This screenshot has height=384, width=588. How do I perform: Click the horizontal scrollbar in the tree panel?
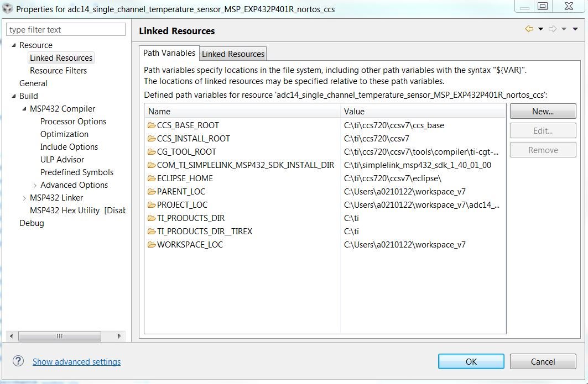tap(60, 336)
